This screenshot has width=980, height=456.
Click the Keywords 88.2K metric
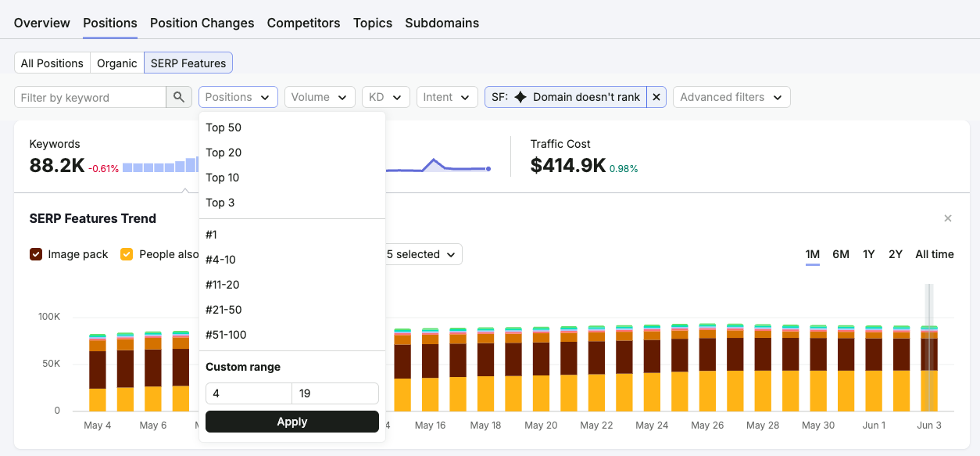(x=56, y=165)
